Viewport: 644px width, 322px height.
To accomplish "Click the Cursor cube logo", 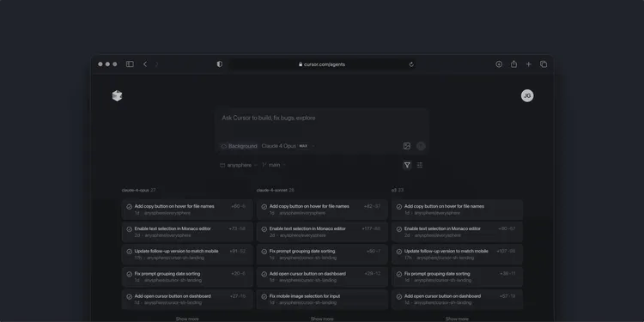I will click(117, 95).
